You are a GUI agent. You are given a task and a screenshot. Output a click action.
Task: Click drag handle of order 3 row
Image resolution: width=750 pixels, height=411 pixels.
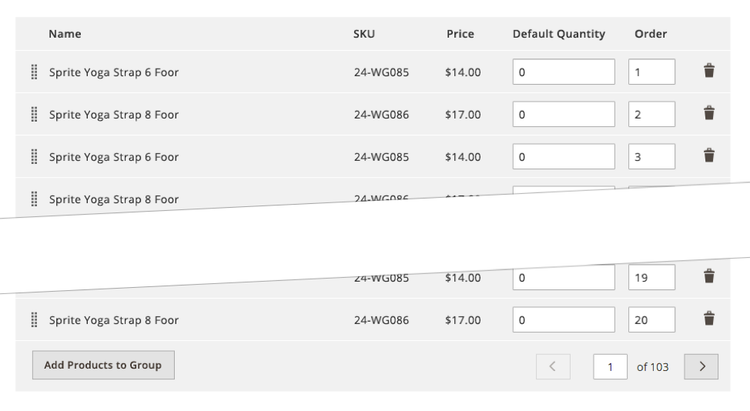(34, 156)
